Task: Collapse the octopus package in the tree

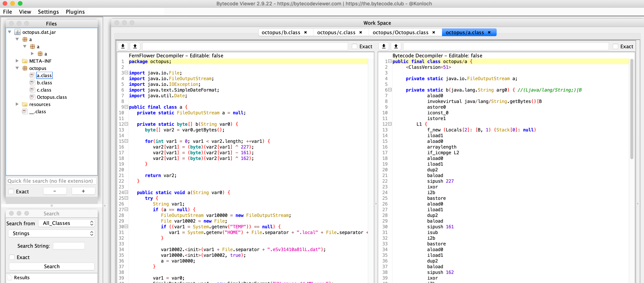Action: tap(17, 68)
